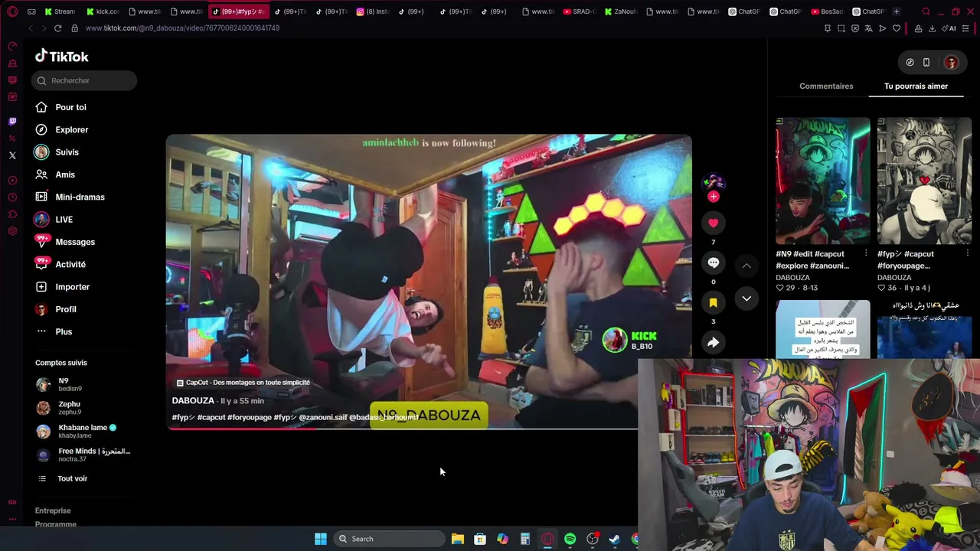The width and height of the screenshot is (980, 551).
Task: Open the Amis page
Action: 65,174
